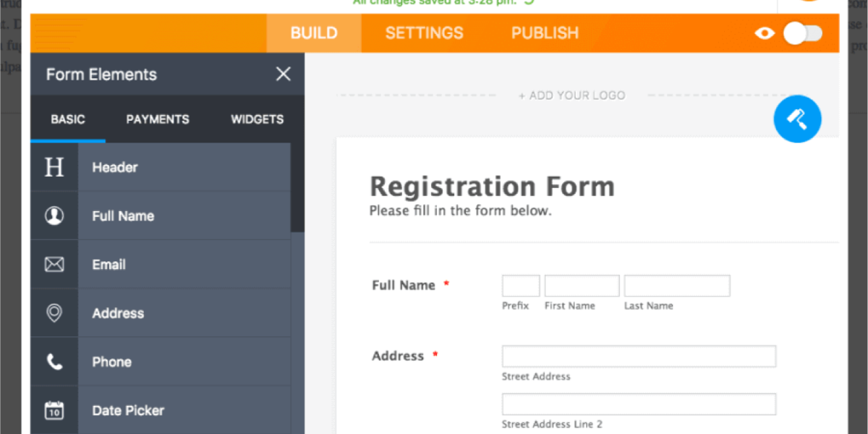868x434 pixels.
Task: Click the Registration Form heading
Action: 492,187
